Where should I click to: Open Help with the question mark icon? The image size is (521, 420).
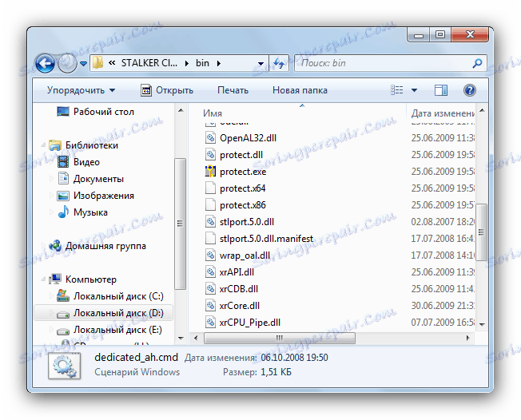click(x=470, y=90)
